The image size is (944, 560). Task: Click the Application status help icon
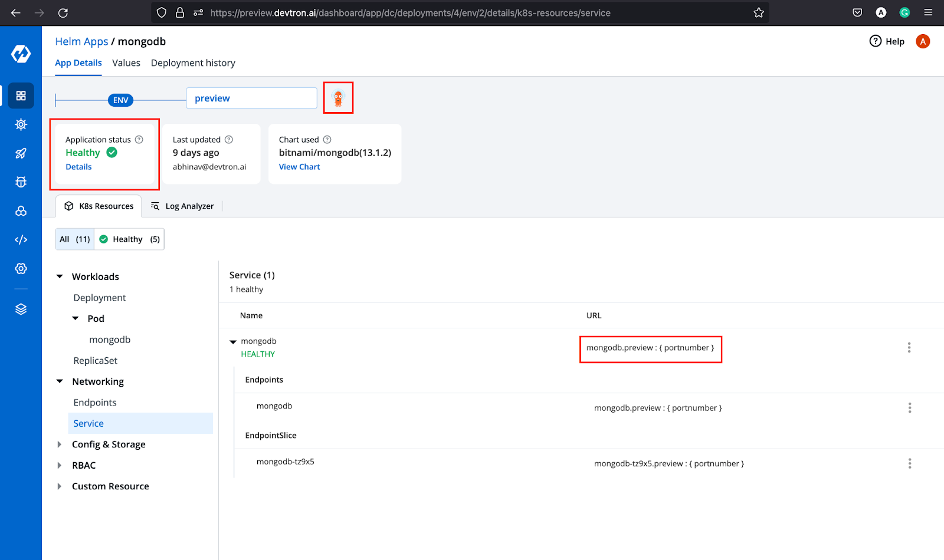pos(139,140)
